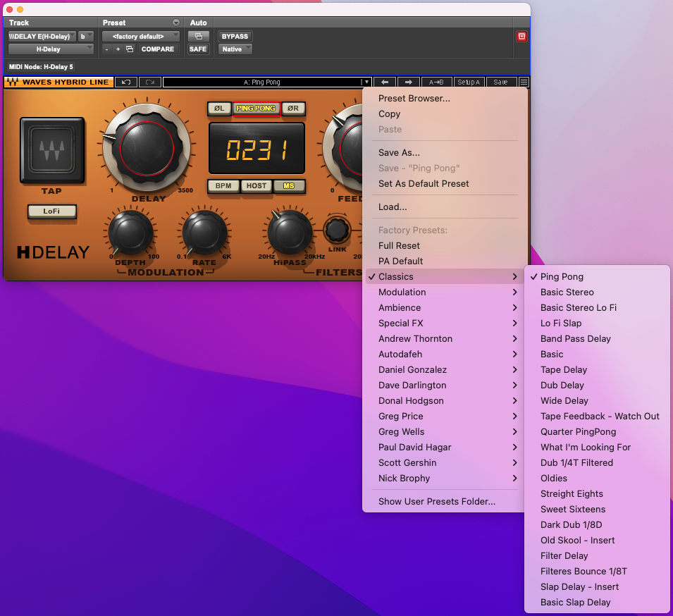Click the Waves toolbar undo arrow

pos(128,82)
